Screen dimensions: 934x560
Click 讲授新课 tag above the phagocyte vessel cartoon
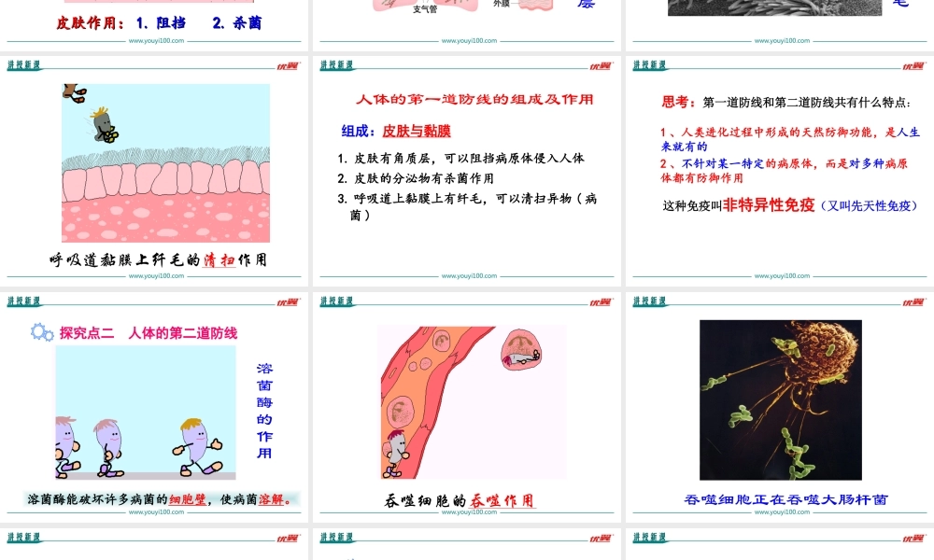pyautogui.click(x=336, y=301)
